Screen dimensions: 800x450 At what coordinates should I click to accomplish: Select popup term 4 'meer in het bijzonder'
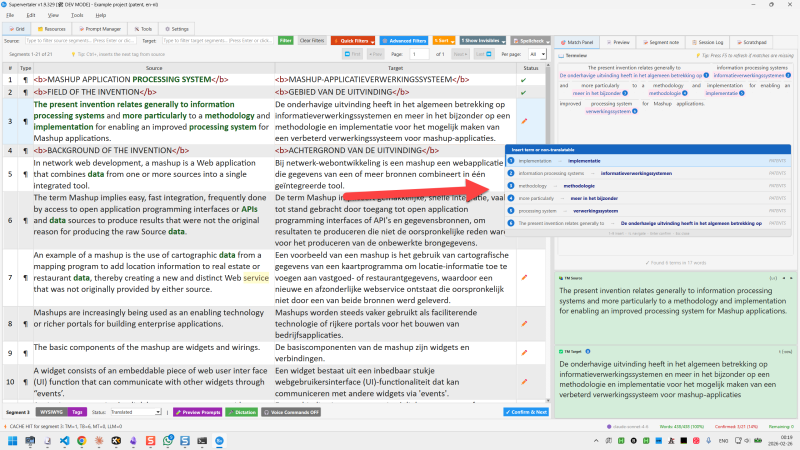pyautogui.click(x=648, y=198)
